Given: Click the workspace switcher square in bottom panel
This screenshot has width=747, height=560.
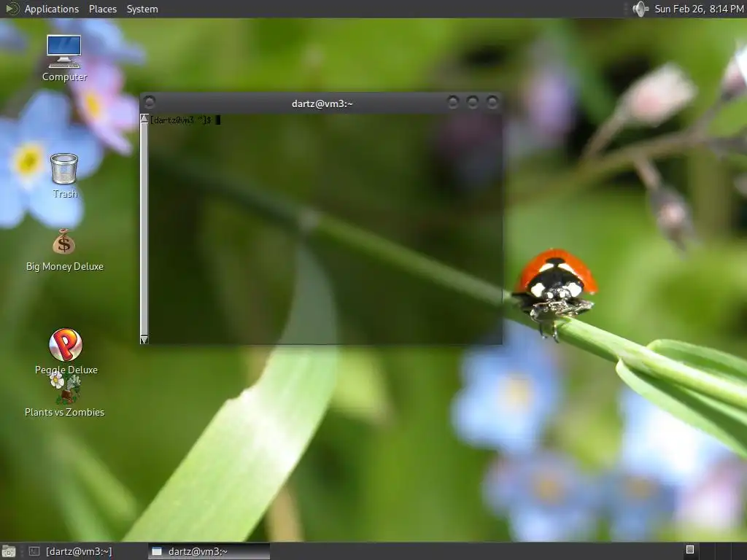Looking at the screenshot, I should pyautogui.click(x=690, y=550).
